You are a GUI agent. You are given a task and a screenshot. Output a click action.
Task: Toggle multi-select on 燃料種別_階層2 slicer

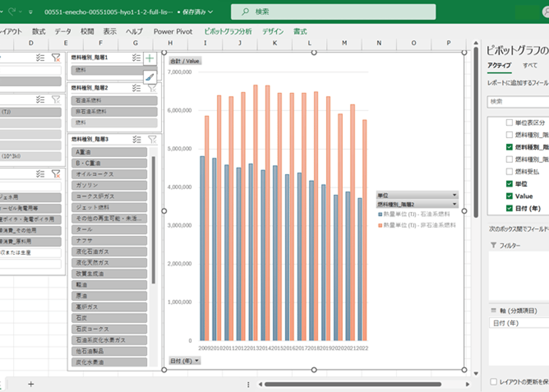[136, 88]
